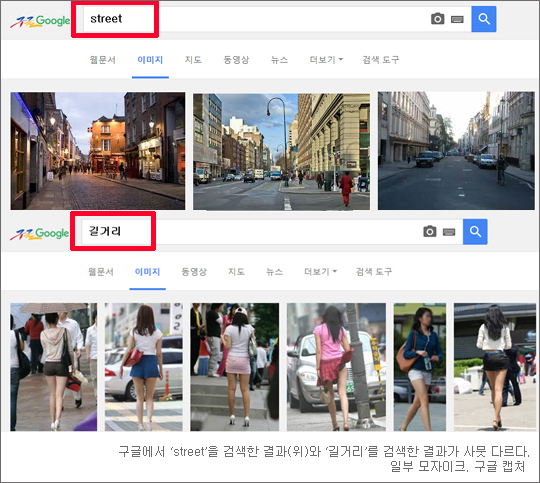Screen dimensions: 540x483
Task: Click the Google logo beside '길거리'
Action: coord(40,234)
